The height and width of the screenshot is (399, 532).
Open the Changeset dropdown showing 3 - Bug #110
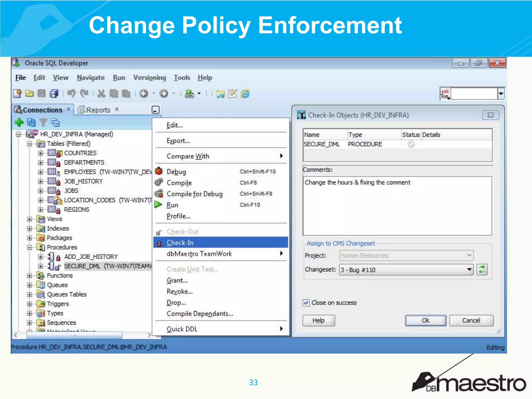406,270
